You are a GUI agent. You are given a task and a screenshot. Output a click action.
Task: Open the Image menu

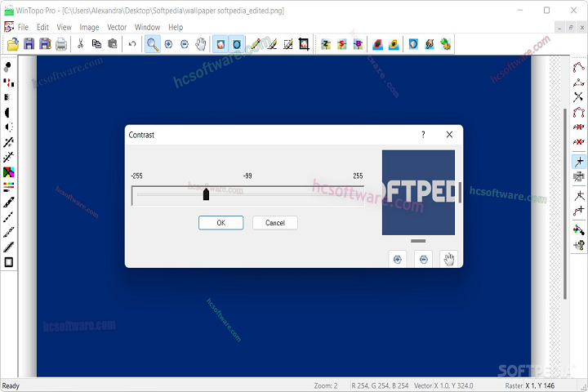(x=89, y=27)
